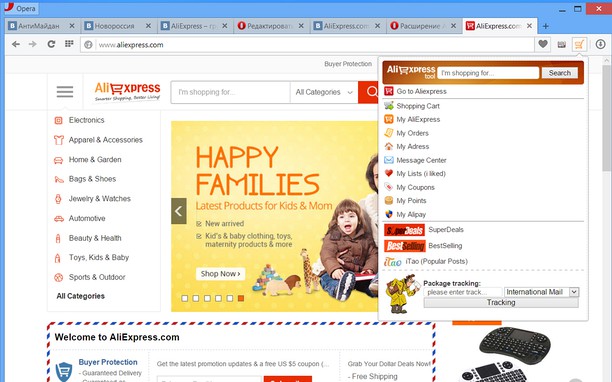
Task: Click the heart bookmark icon in address bar
Action: [x=543, y=44]
